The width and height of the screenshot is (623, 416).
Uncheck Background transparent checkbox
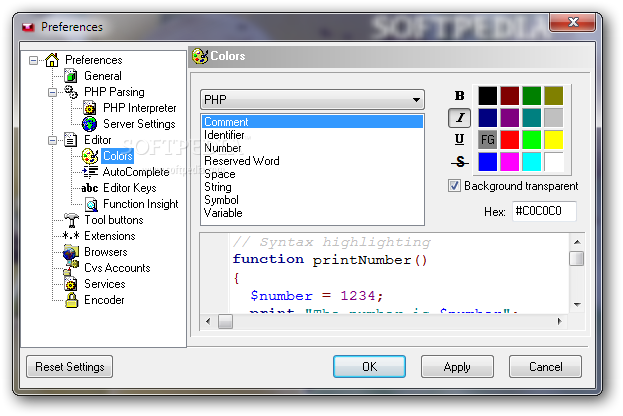pyautogui.click(x=454, y=186)
